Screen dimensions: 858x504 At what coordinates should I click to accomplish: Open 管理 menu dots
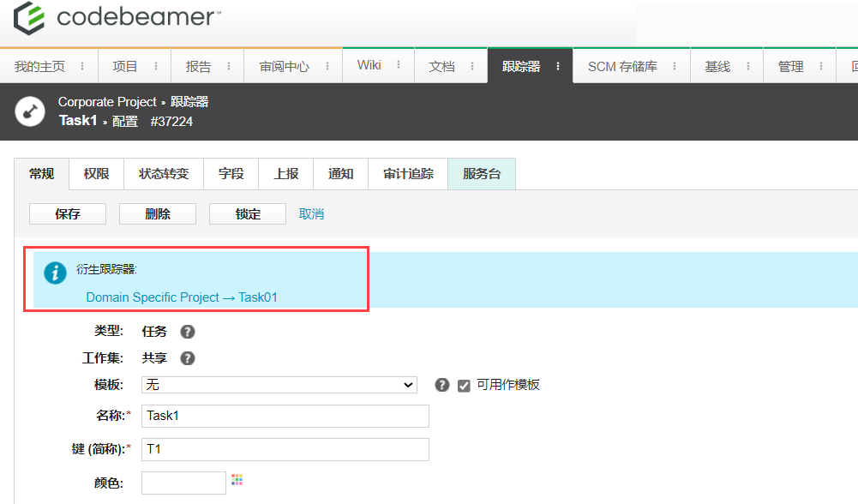[x=821, y=66]
